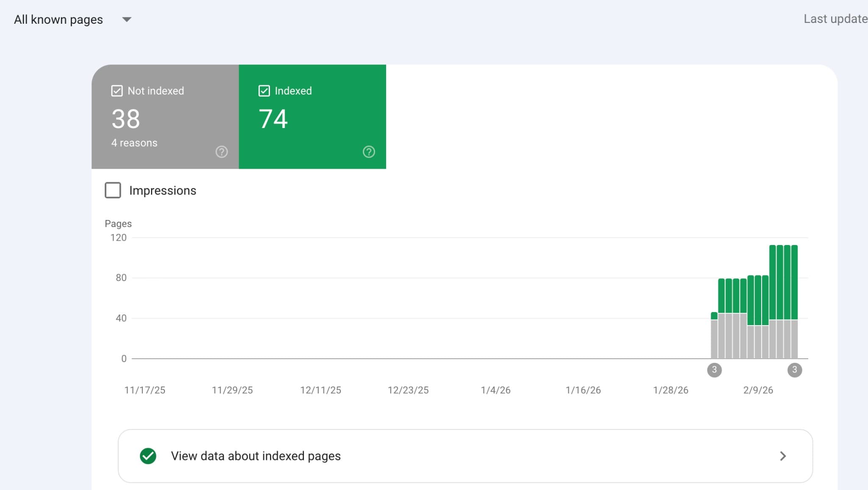Image resolution: width=868 pixels, height=490 pixels.
Task: Click the checkmark icon inside the Not indexed card
Action: [117, 90]
